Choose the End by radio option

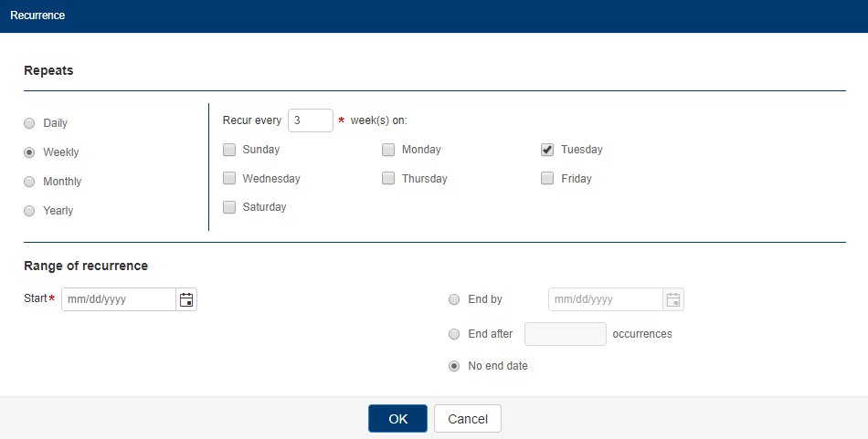point(454,299)
